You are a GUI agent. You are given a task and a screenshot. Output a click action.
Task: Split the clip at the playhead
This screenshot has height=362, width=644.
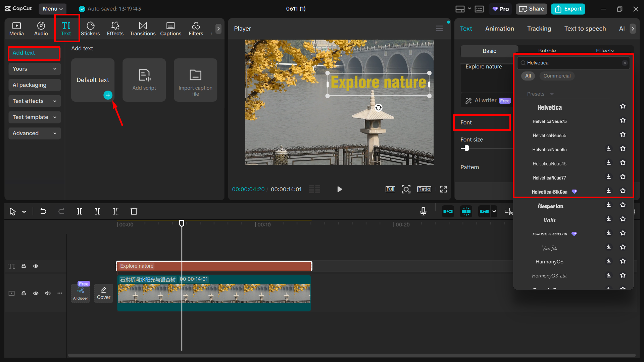[80, 211]
